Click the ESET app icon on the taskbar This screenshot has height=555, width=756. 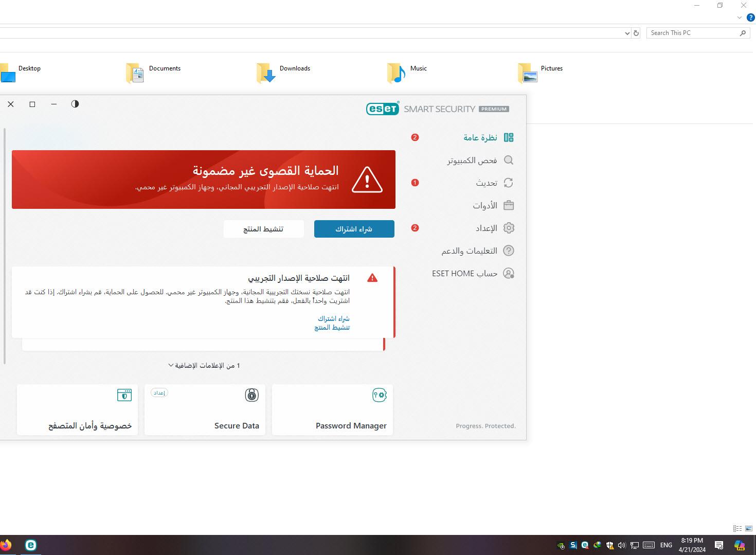click(31, 545)
